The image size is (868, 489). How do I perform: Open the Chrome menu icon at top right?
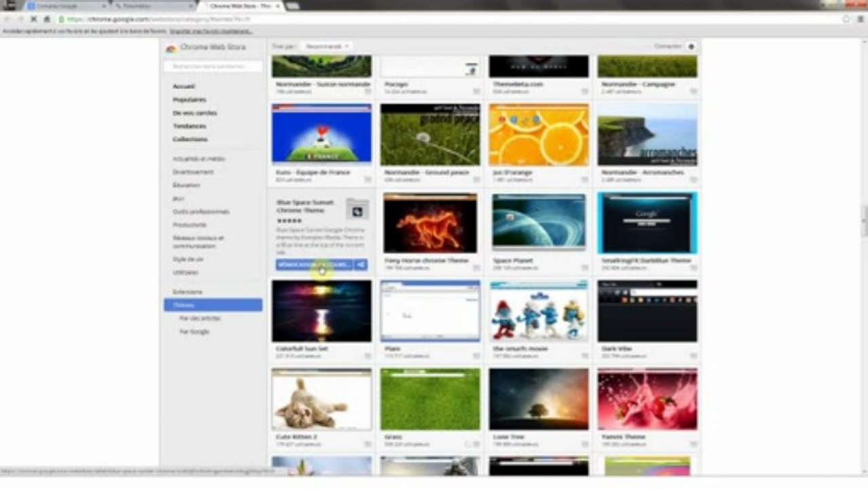tap(859, 19)
